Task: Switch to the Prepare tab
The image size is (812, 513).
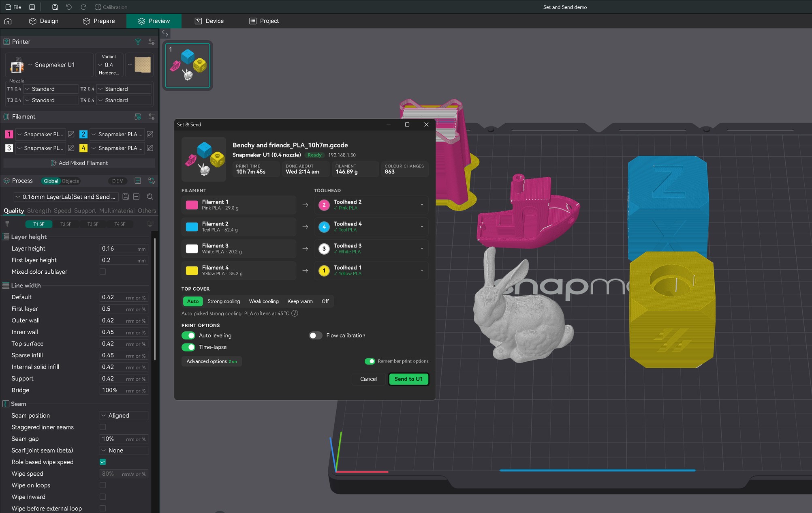Action: point(99,21)
